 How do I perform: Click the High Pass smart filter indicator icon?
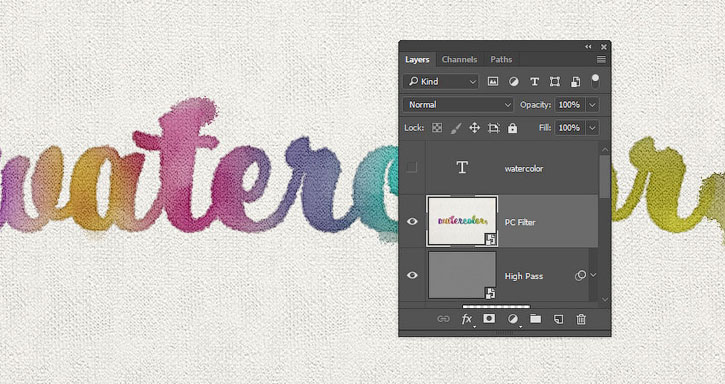(580, 275)
